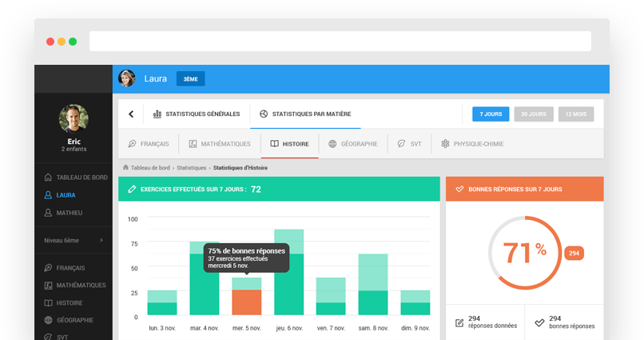Click the browser address bar
The height and width of the screenshot is (340, 644).
click(340, 42)
